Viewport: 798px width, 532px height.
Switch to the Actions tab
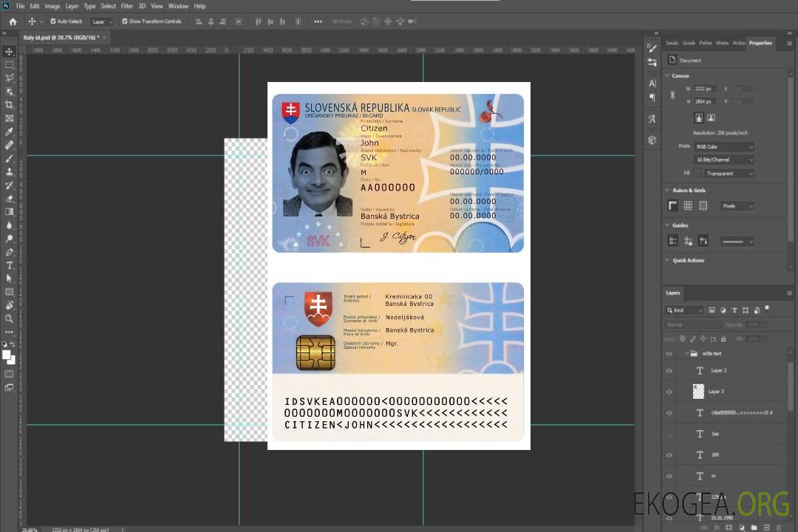[739, 43]
